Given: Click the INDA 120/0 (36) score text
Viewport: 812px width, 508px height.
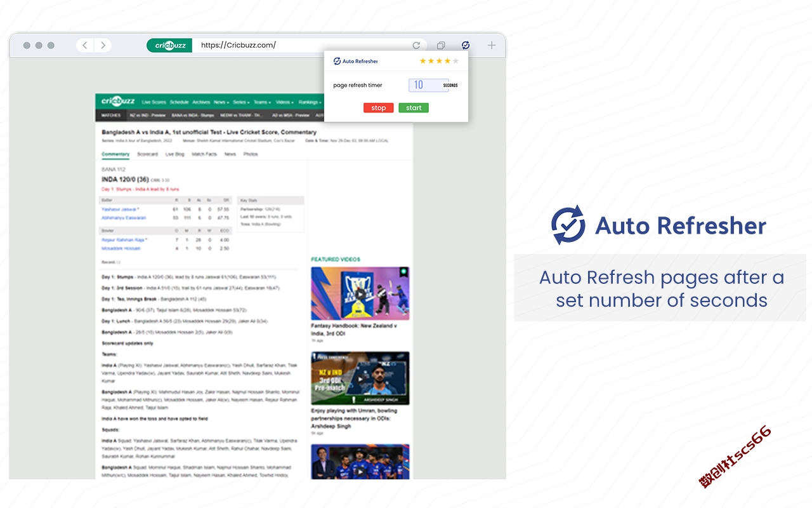Looking at the screenshot, I should (x=126, y=180).
